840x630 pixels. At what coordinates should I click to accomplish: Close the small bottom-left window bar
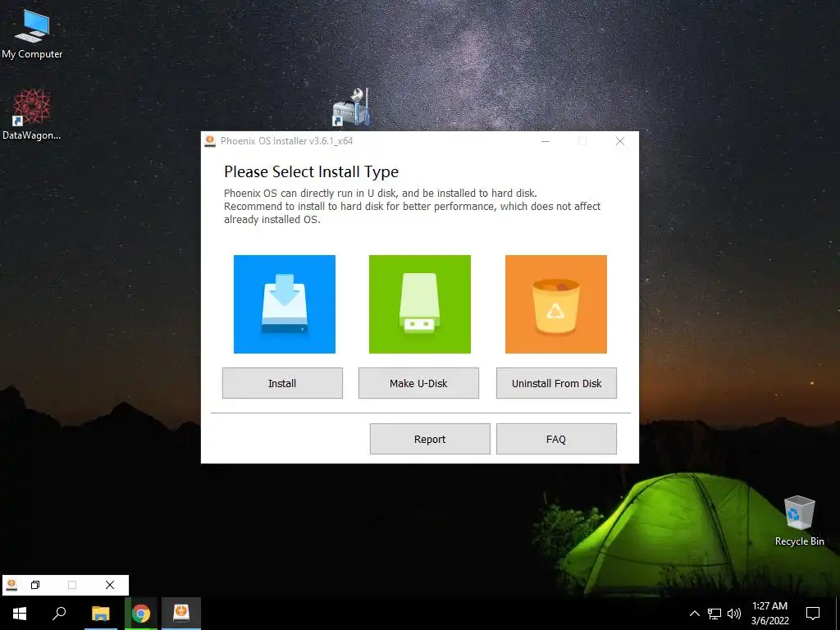pyautogui.click(x=110, y=585)
